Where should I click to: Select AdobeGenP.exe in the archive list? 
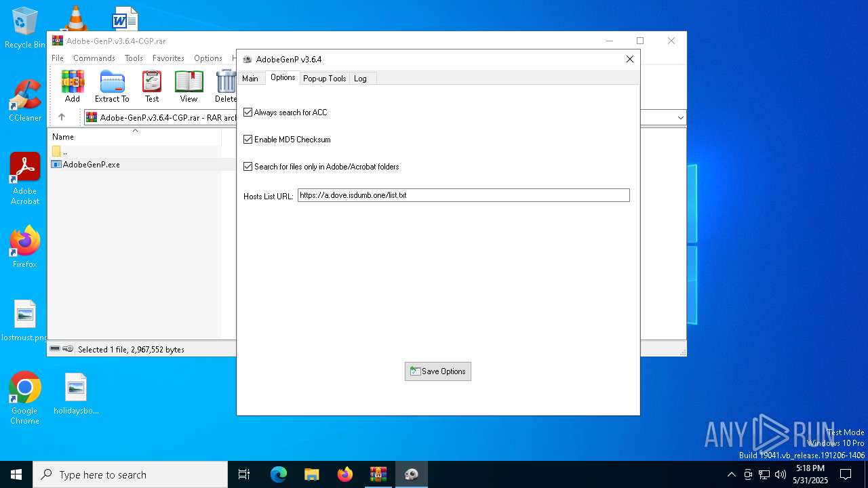(x=85, y=165)
